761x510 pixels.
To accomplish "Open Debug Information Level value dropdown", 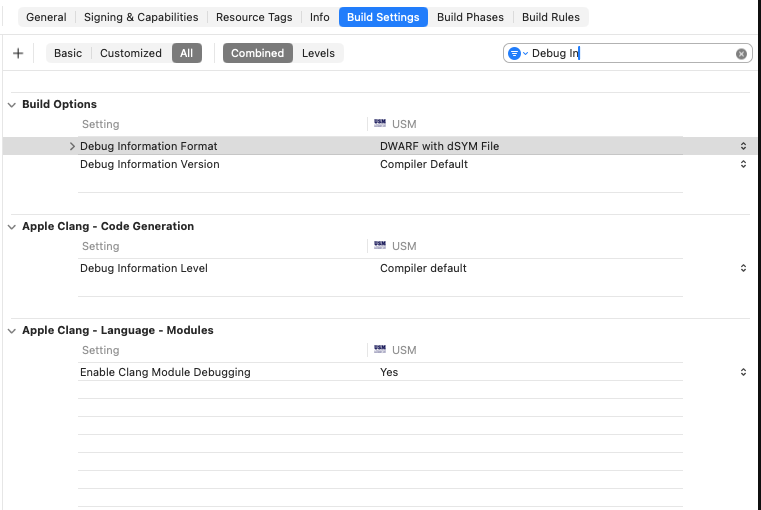I will click(x=742, y=268).
